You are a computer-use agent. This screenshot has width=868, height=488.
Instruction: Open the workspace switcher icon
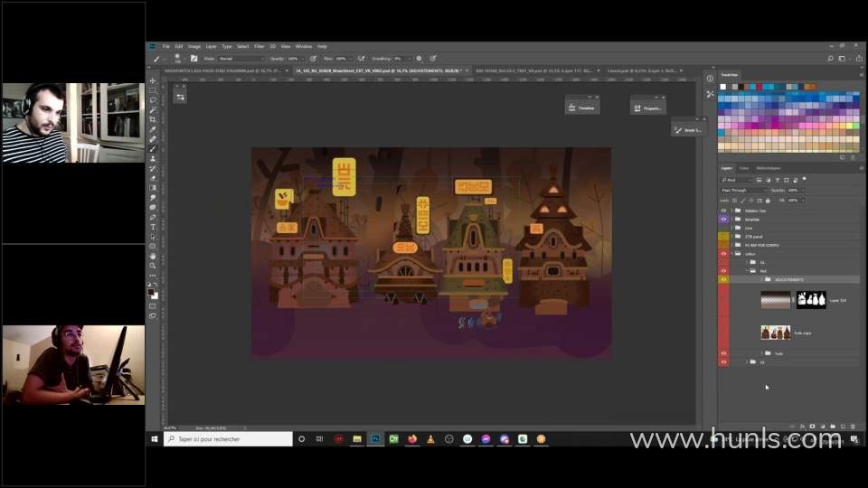click(x=842, y=58)
